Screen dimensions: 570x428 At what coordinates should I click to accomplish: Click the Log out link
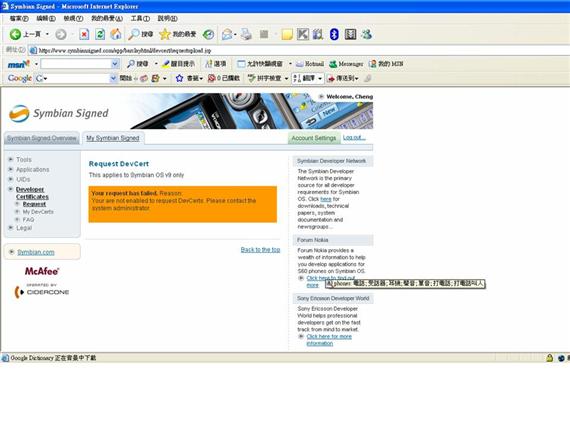(354, 137)
